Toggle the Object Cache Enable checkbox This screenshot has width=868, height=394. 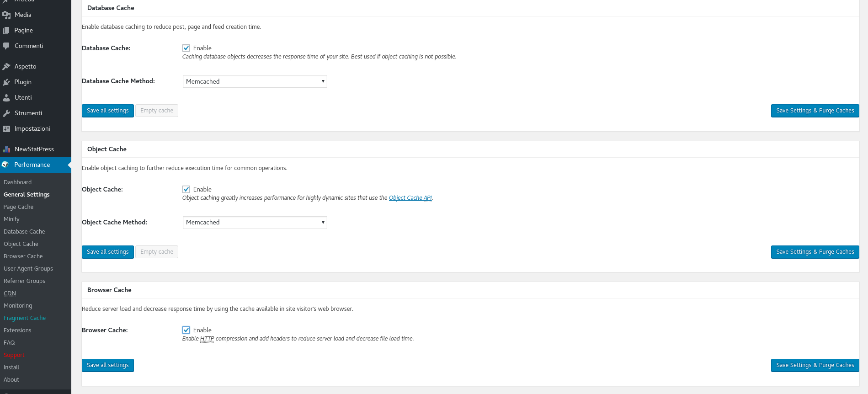186,189
